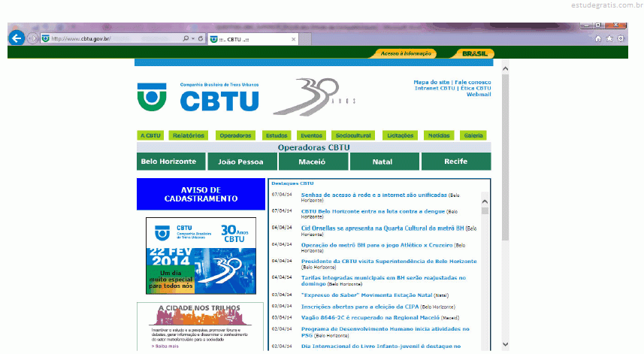
Task: Open Webmail link
Action: [479, 94]
